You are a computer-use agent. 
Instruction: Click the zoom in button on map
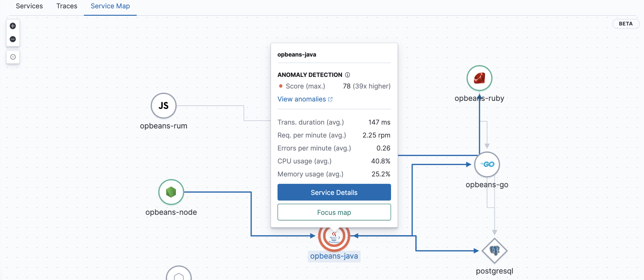point(12,25)
